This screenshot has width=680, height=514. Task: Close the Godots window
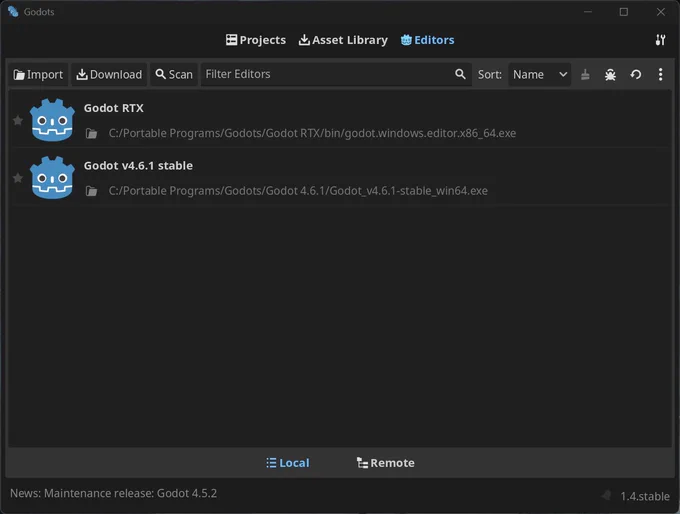coord(660,12)
